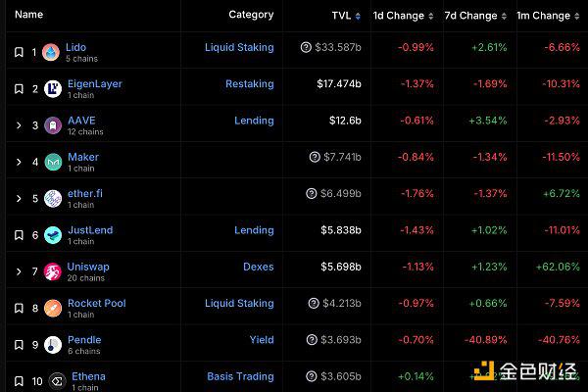This screenshot has height=392, width=588.
Task: Click the EigenLayer logo icon
Action: click(x=53, y=89)
